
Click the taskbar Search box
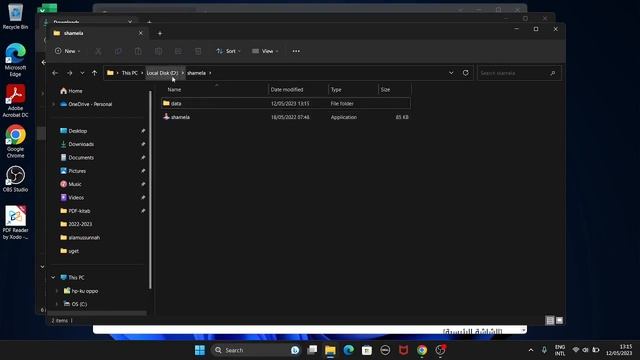pyautogui.click(x=256, y=350)
